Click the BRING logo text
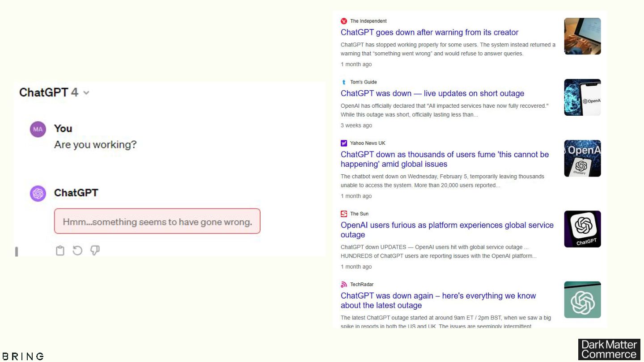Image resolution: width=644 pixels, height=362 pixels. point(23,356)
